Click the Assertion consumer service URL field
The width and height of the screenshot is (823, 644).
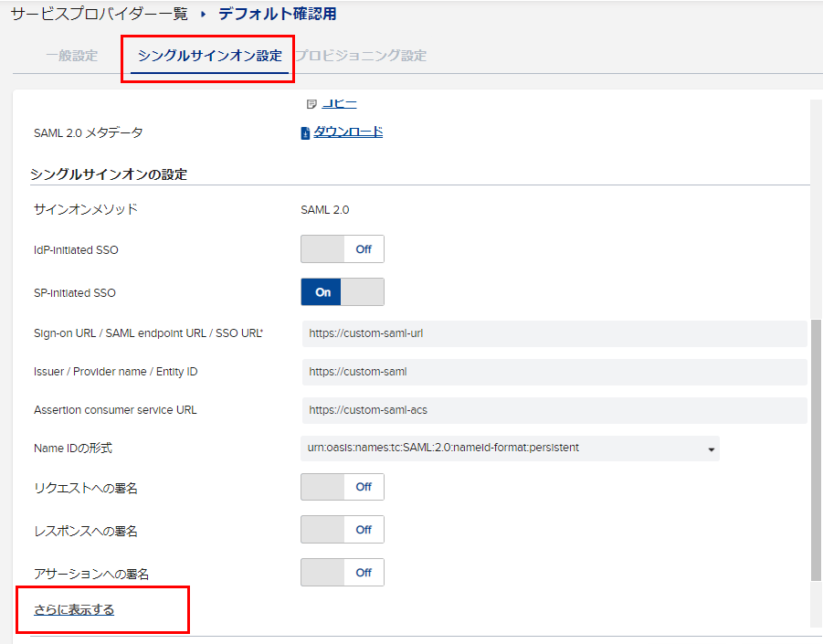[x=554, y=410]
